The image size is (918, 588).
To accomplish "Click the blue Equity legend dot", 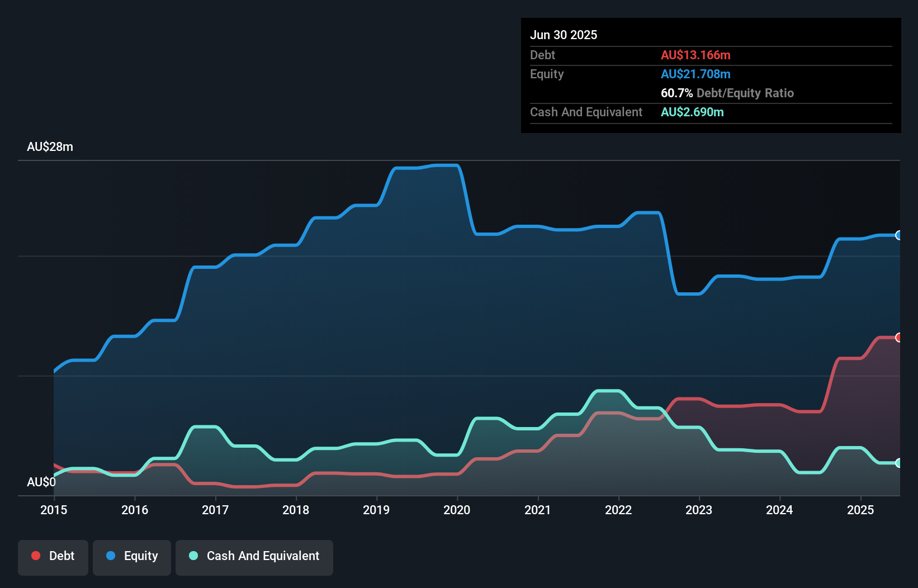I will click(x=112, y=556).
